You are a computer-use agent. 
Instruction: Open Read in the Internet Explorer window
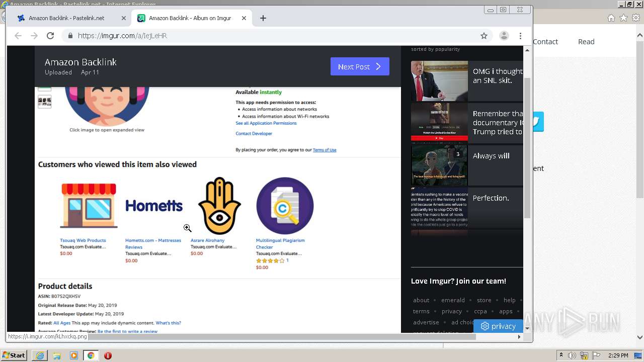(586, 42)
